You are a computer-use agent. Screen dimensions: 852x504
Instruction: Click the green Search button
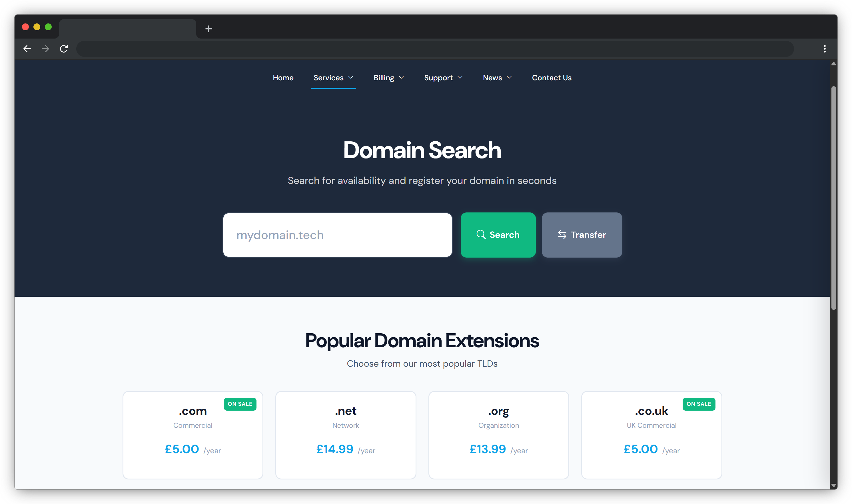pos(498,235)
